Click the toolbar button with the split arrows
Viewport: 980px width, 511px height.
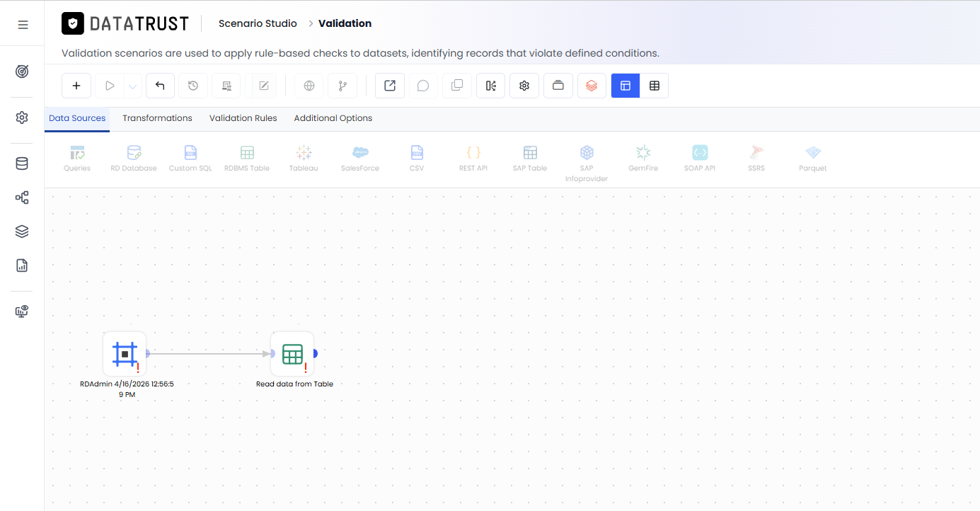pyautogui.click(x=491, y=86)
